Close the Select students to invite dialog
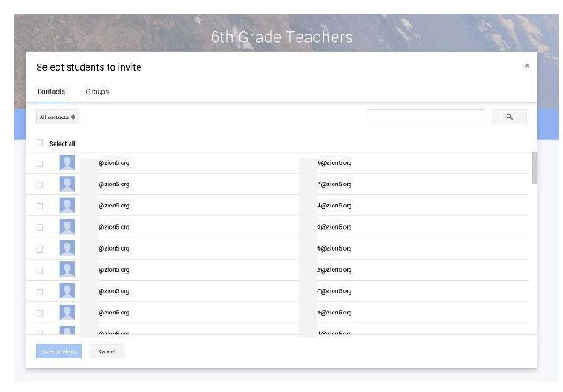 [x=527, y=65]
